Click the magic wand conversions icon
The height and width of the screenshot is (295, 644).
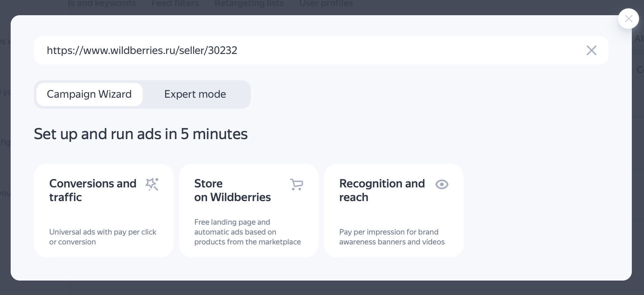tap(152, 184)
